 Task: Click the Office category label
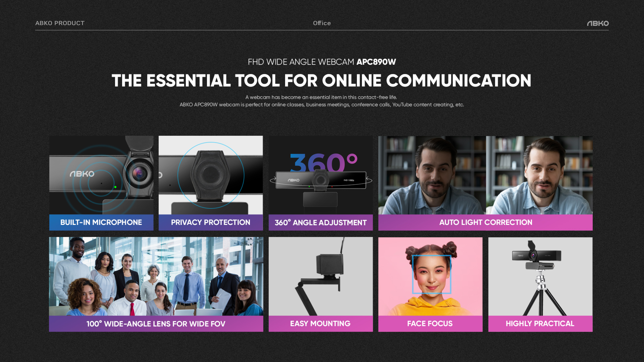point(322,23)
